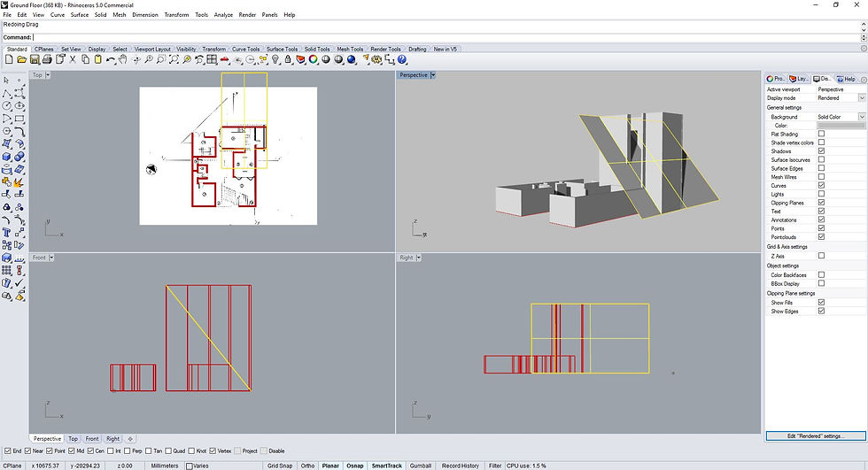Click Filter in status bar

click(x=495, y=466)
